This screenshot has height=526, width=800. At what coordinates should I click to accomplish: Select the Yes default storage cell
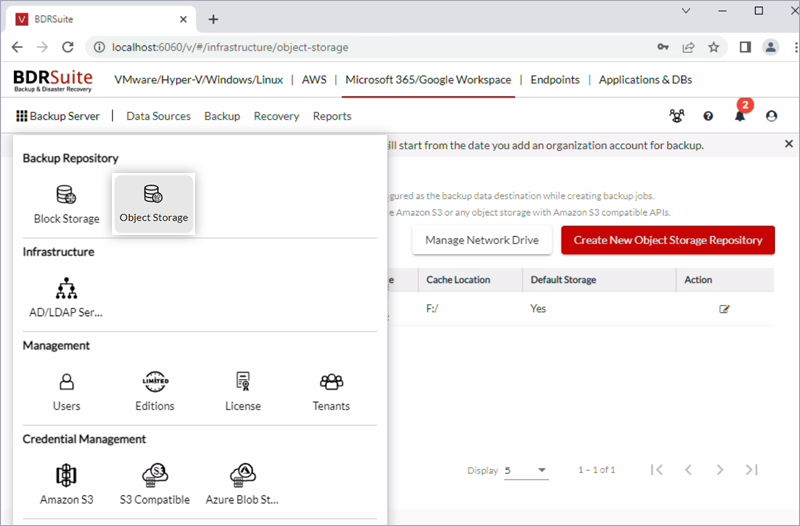[x=538, y=309]
